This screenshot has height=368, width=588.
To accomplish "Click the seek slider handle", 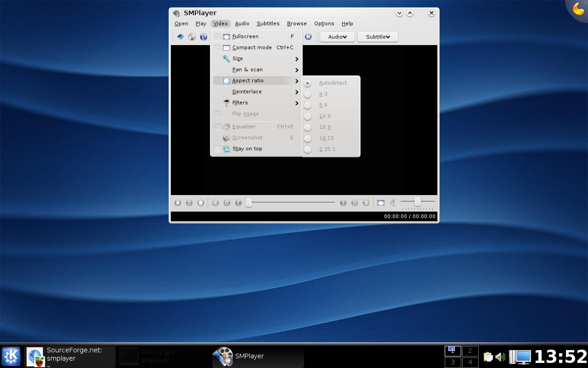I will [249, 203].
